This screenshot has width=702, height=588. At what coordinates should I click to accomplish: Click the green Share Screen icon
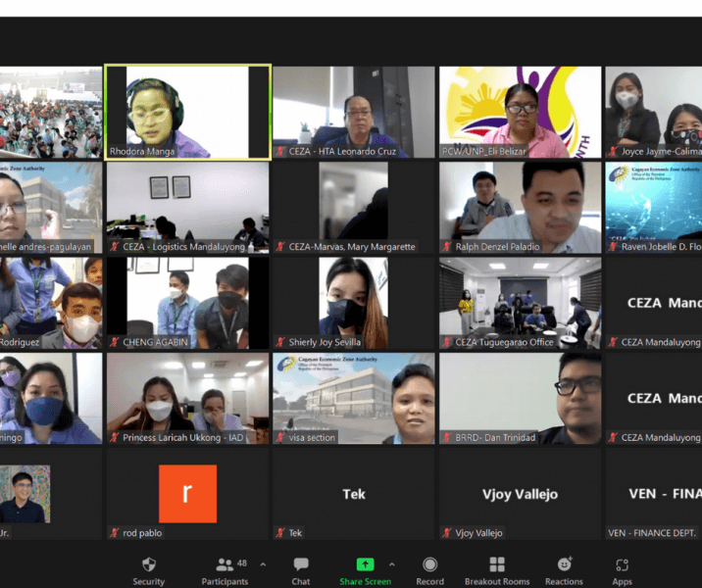point(365,564)
